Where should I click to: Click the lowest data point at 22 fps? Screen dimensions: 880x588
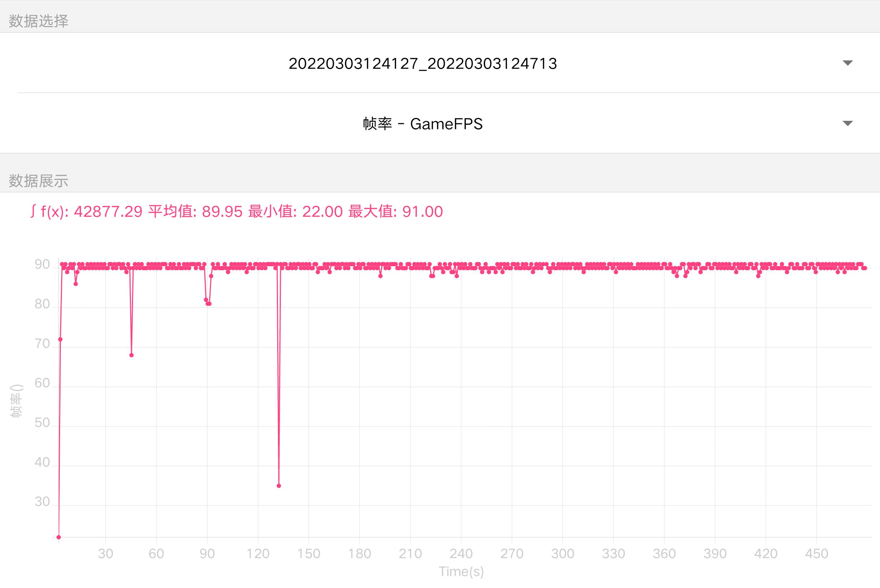point(59,537)
